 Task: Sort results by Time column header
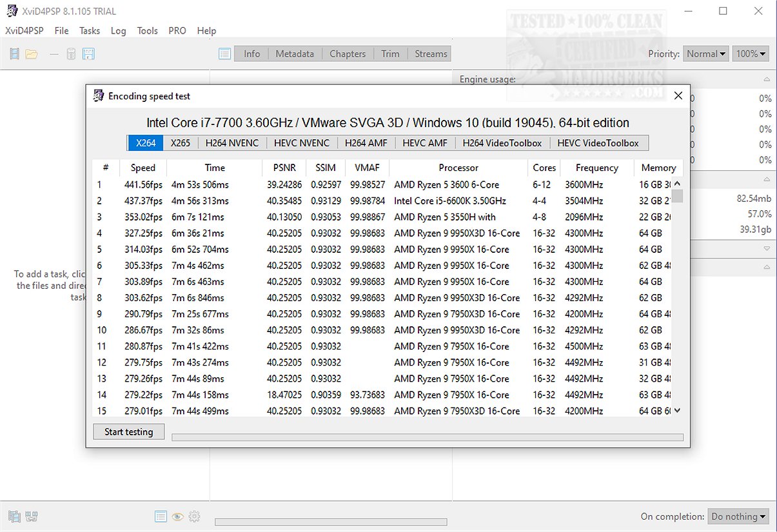(x=215, y=168)
